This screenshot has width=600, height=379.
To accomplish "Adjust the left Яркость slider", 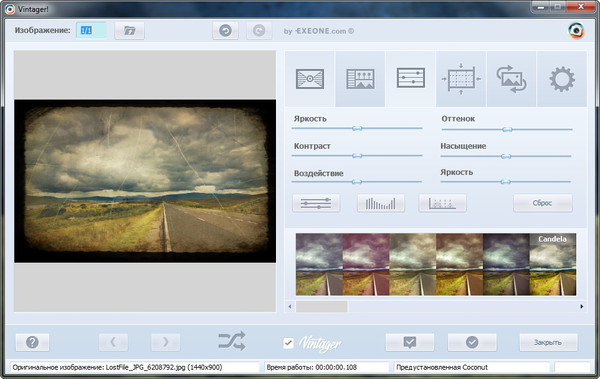I will [357, 128].
